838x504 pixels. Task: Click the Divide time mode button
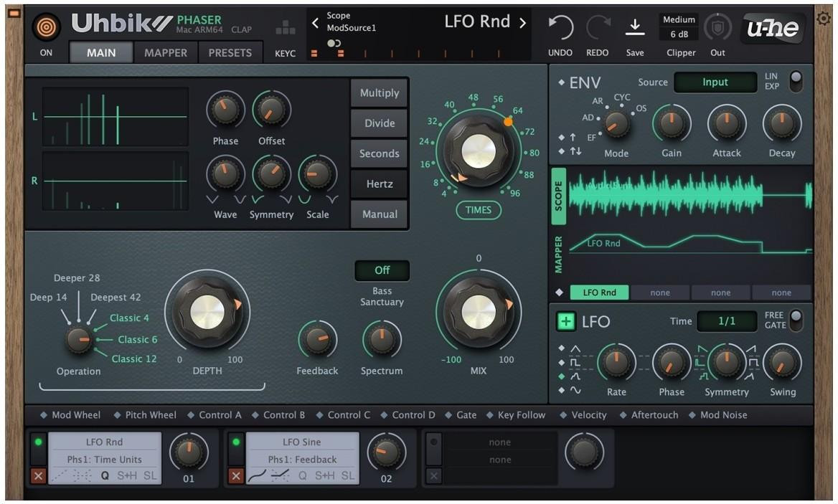pos(380,123)
